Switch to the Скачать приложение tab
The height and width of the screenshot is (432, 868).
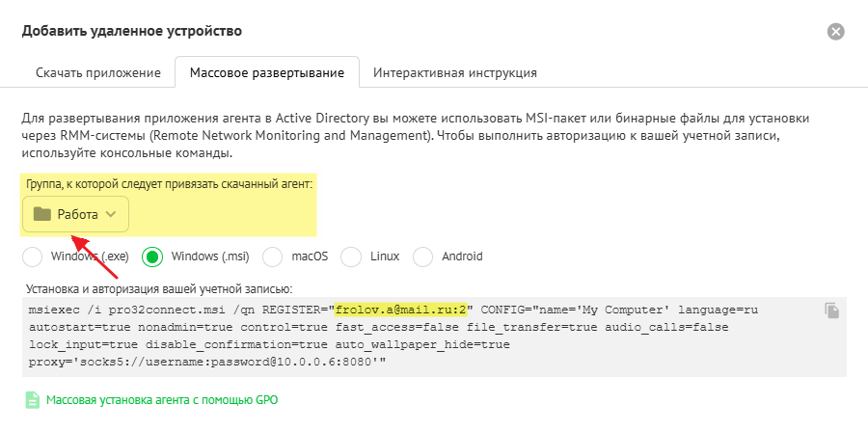click(x=97, y=72)
